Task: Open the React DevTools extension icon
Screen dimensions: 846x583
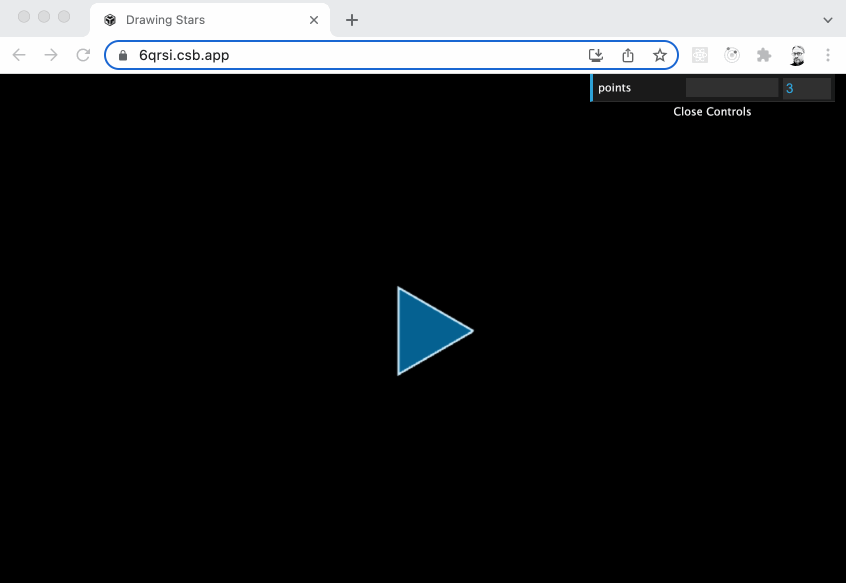Action: (700, 55)
